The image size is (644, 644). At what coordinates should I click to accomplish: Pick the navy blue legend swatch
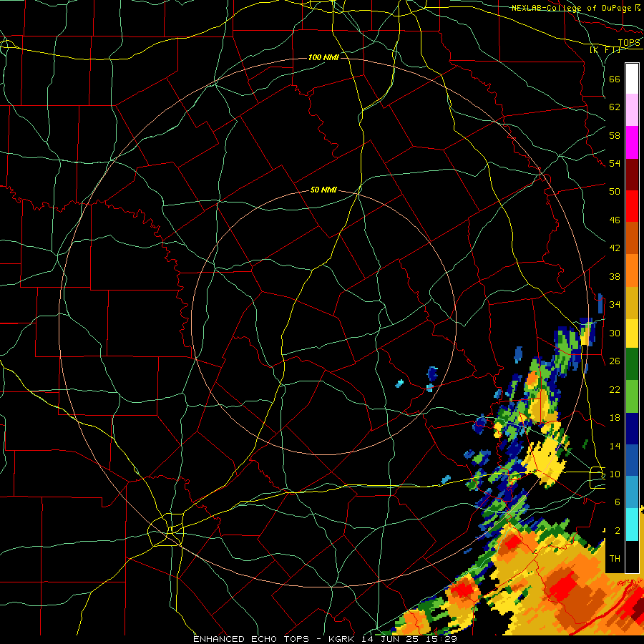pyautogui.click(x=632, y=429)
